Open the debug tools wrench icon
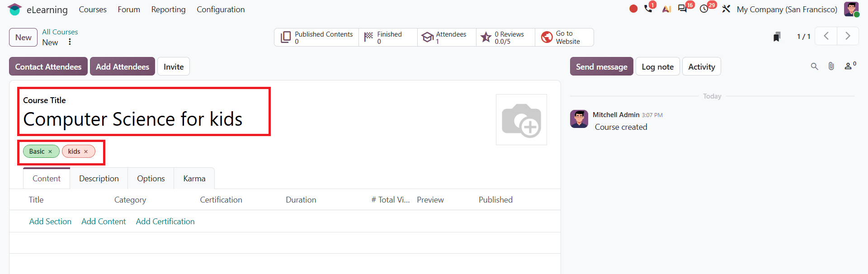The width and height of the screenshot is (868, 274). coord(726,9)
